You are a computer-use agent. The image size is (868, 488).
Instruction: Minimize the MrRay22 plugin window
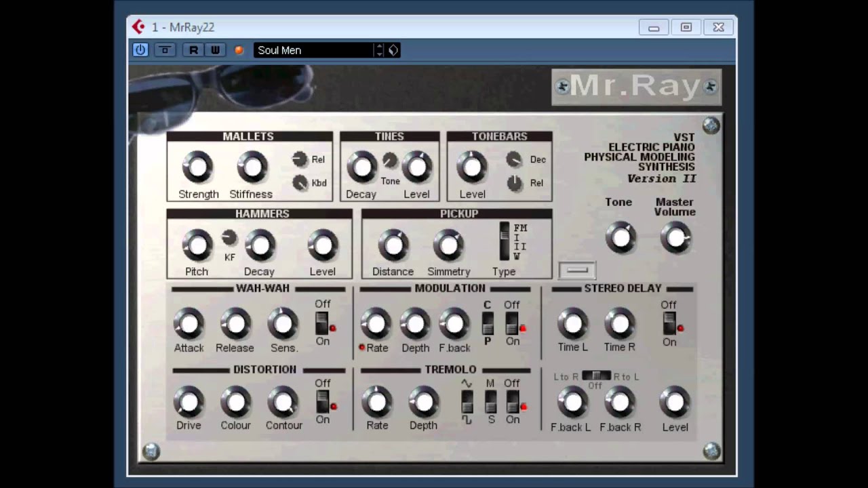[654, 28]
